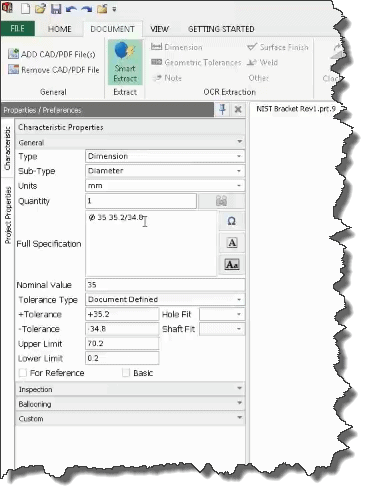The height and width of the screenshot is (503, 376).
Task: Open the green FILE menu button
Action: [x=17, y=29]
